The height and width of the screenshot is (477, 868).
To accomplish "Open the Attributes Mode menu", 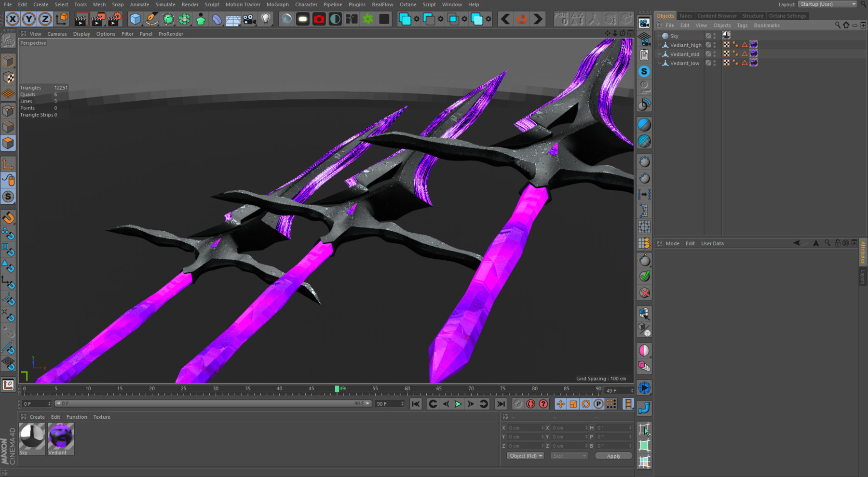I will pos(672,244).
